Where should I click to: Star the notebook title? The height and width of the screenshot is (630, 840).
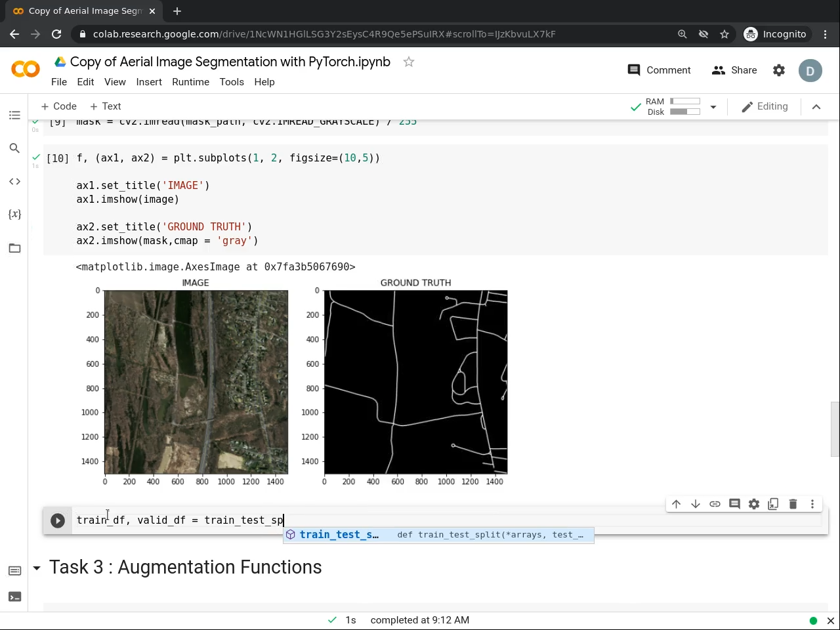(x=409, y=62)
